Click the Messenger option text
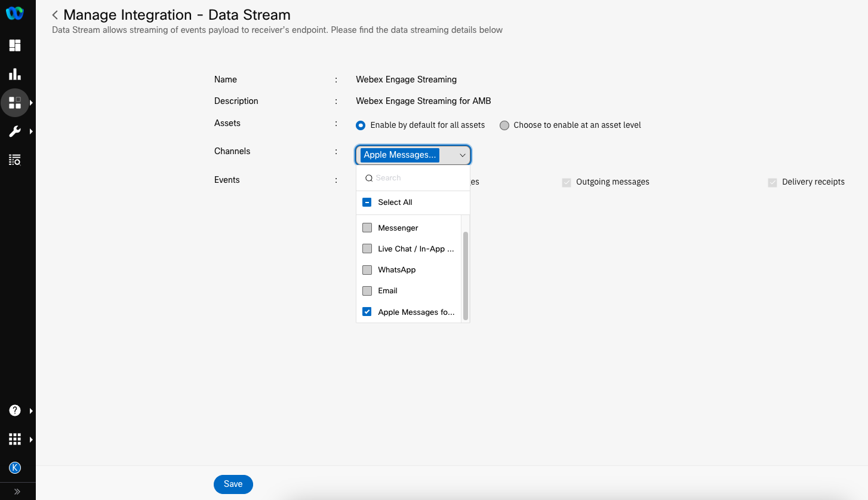The height and width of the screenshot is (500, 868). pyautogui.click(x=398, y=228)
